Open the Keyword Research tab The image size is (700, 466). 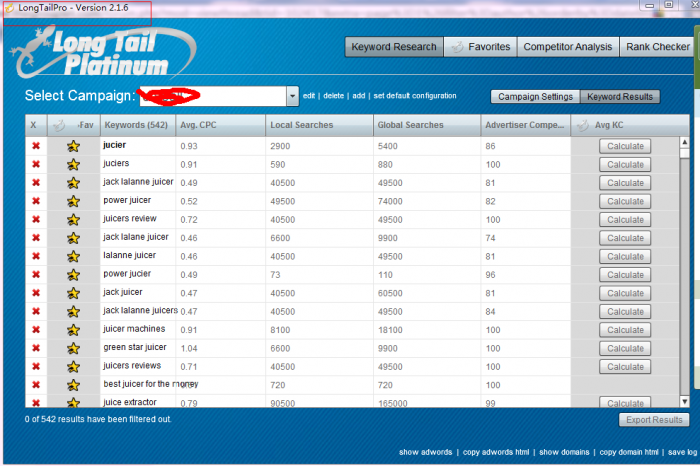(x=394, y=47)
